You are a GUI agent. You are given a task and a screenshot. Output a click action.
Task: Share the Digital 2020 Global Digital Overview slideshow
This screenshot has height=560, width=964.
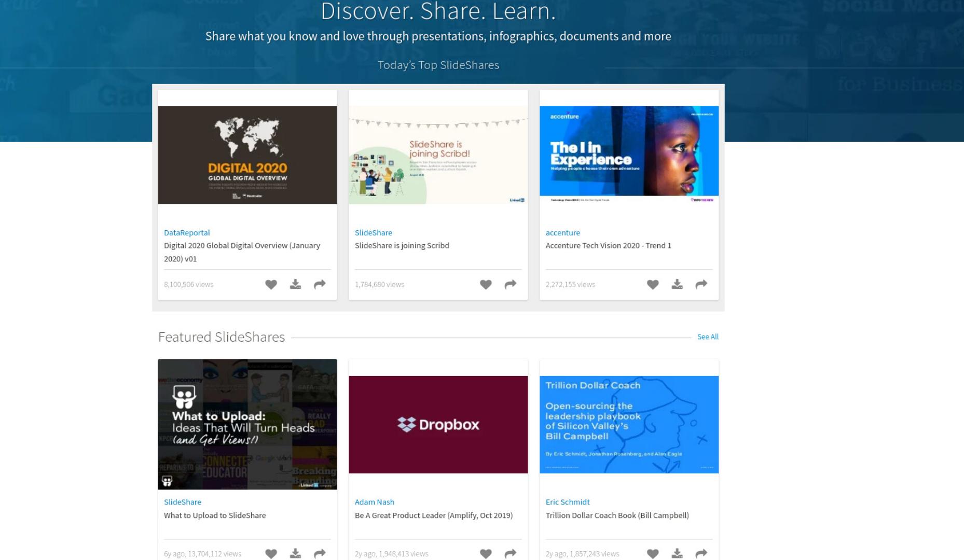click(x=320, y=284)
